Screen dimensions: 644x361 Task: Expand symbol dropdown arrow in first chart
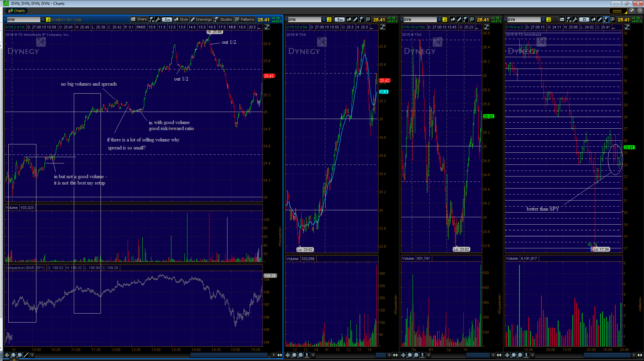pos(43,20)
